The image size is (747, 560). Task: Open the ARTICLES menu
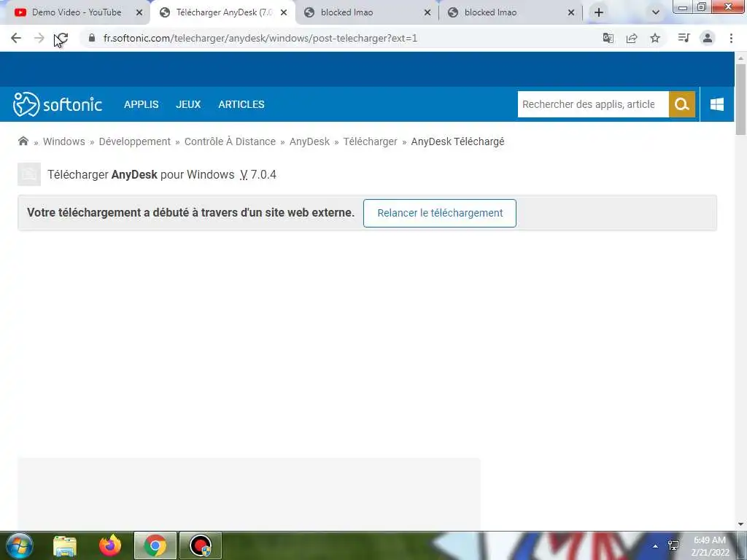pyautogui.click(x=241, y=104)
